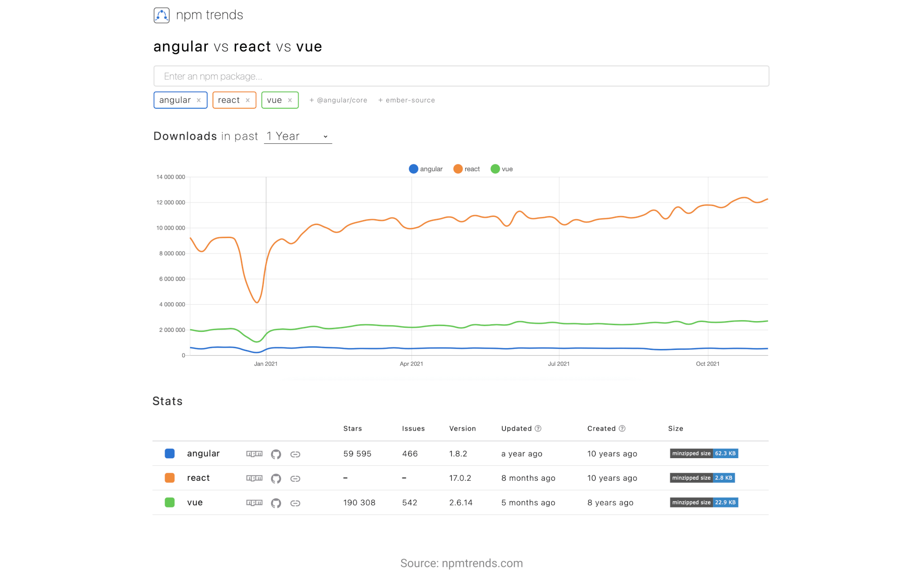
Task: Open homepage link icon for react
Action: 295,478
